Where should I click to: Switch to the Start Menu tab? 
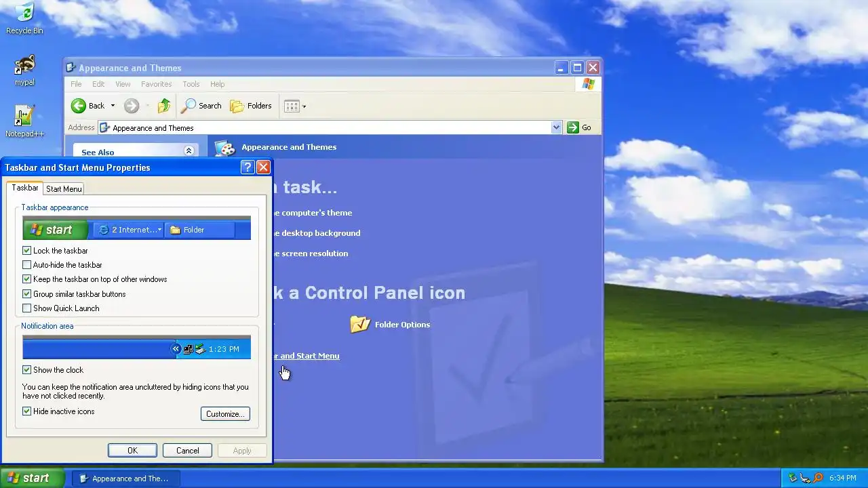(x=64, y=189)
